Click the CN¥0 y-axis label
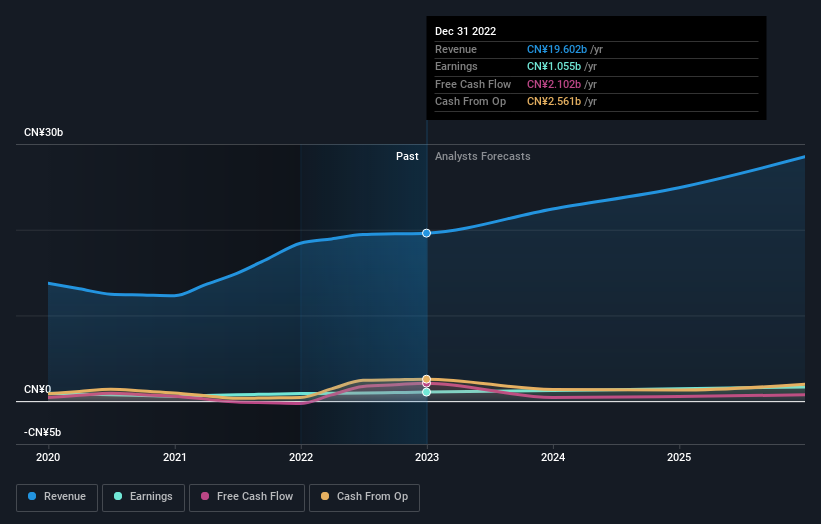The width and height of the screenshot is (821, 524). (38, 389)
